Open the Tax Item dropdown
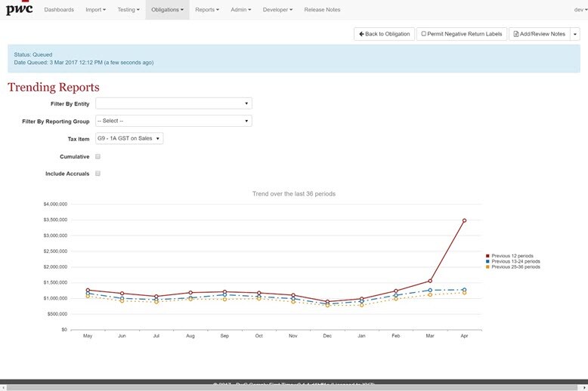The width and height of the screenshot is (588, 391). pos(129,138)
